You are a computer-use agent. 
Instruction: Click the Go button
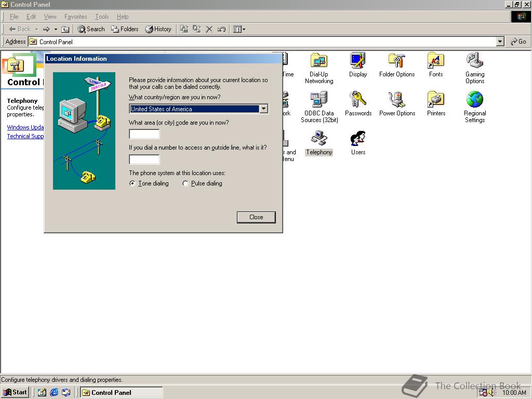pos(518,42)
